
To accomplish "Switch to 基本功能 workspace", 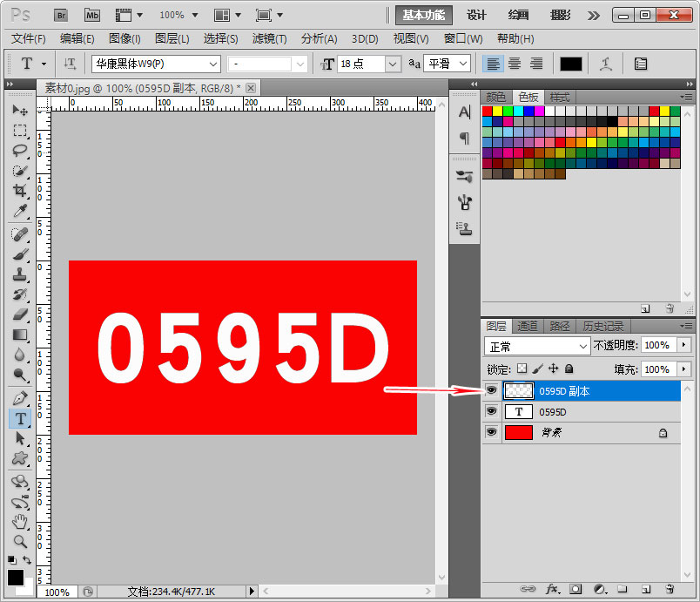I will pyautogui.click(x=424, y=15).
